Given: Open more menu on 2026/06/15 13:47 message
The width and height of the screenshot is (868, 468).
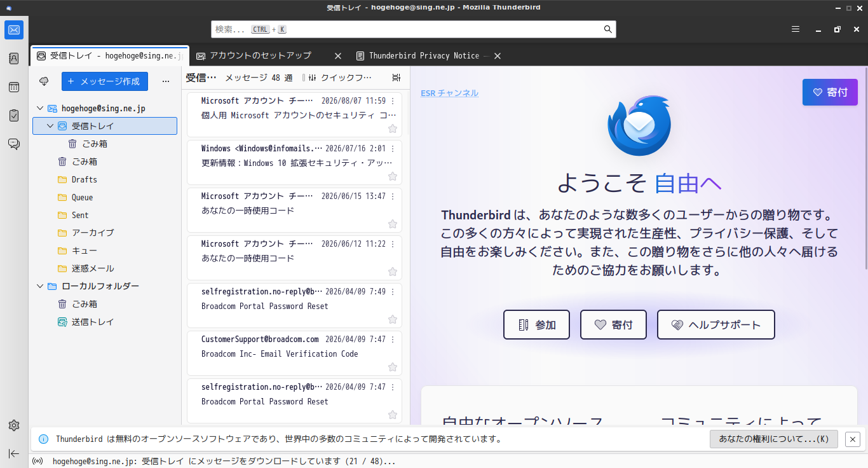Looking at the screenshot, I should [393, 196].
